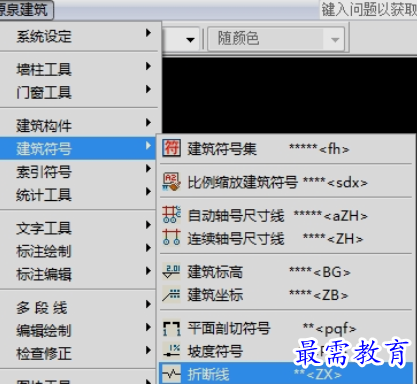Click the 平面剖切符号 section icon

pos(171,328)
